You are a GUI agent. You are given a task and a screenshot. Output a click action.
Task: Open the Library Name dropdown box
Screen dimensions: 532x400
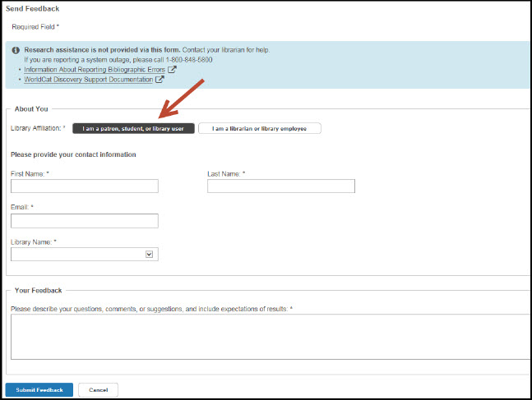coord(85,255)
